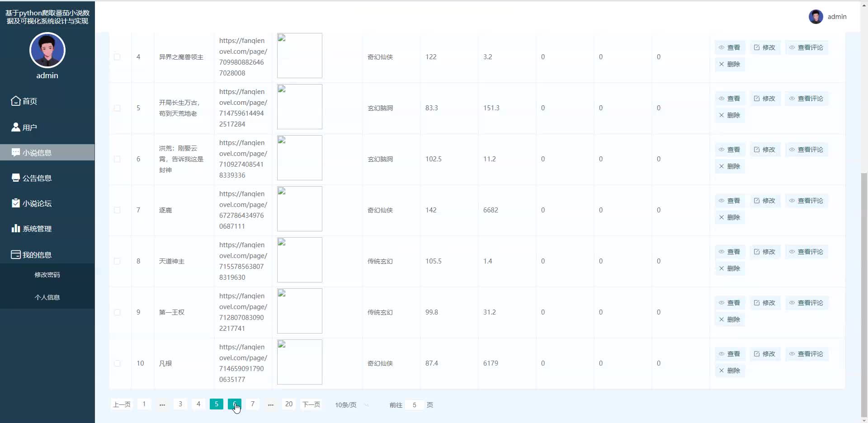Go to page 7
The image size is (868, 423).
[x=253, y=404]
